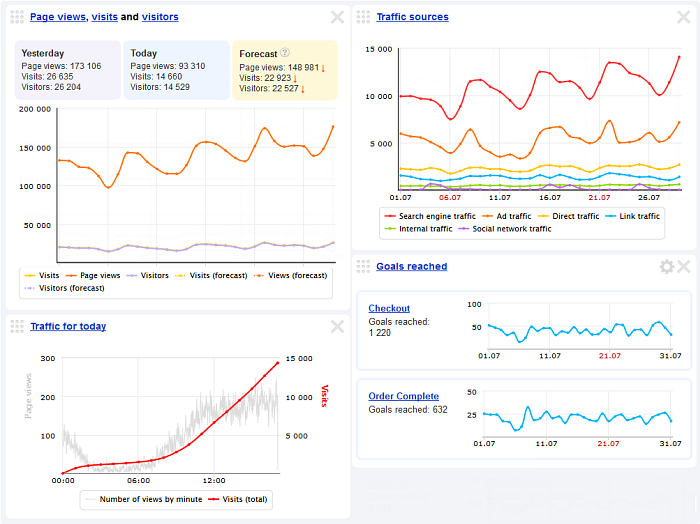Close the Goals reached widget
The image size is (700, 524).
(x=684, y=266)
